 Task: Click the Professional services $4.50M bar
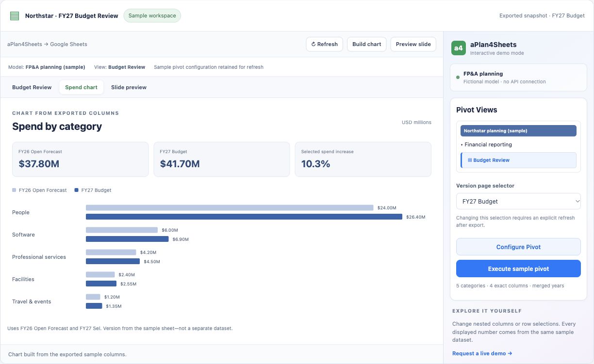click(x=113, y=261)
